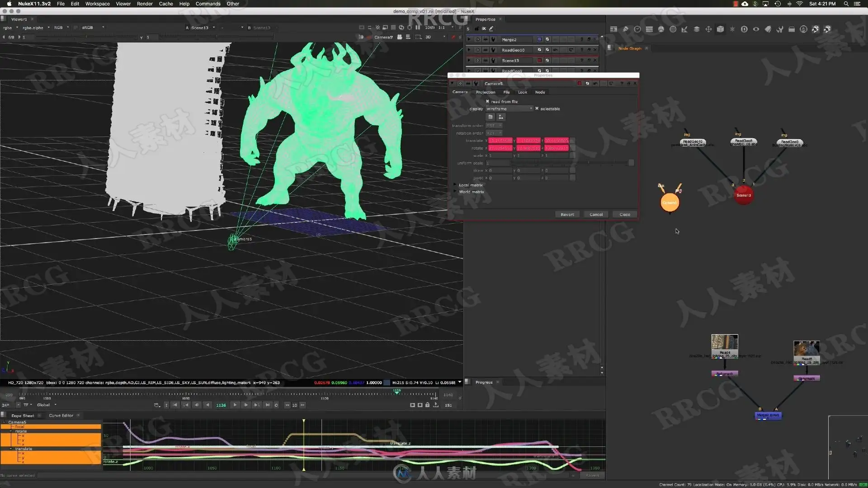Click the current frame field 1126

click(221, 405)
